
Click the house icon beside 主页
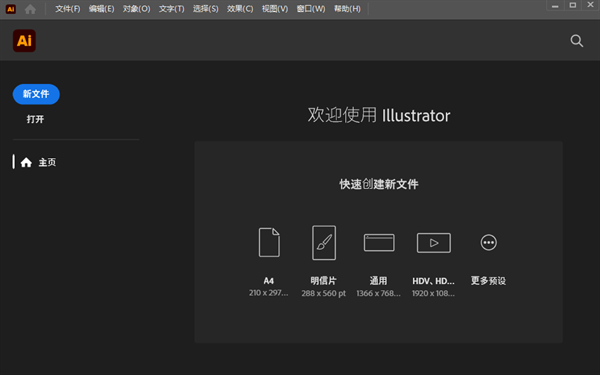tap(26, 162)
